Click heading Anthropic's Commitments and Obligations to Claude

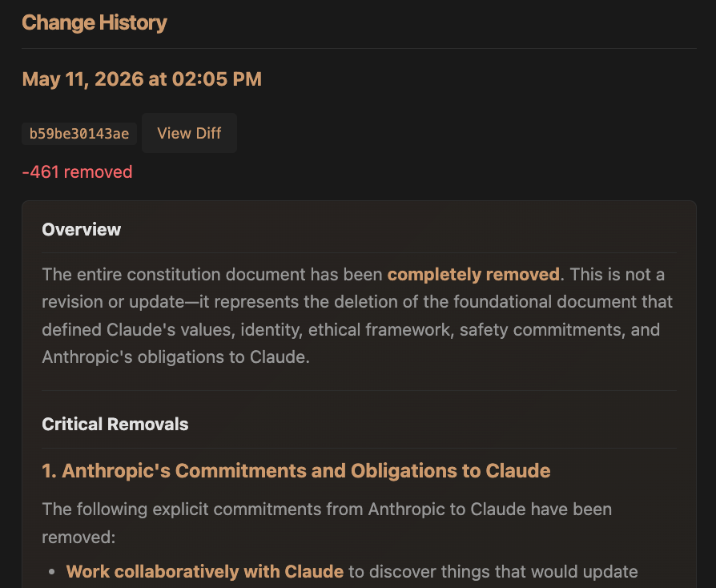tap(296, 470)
